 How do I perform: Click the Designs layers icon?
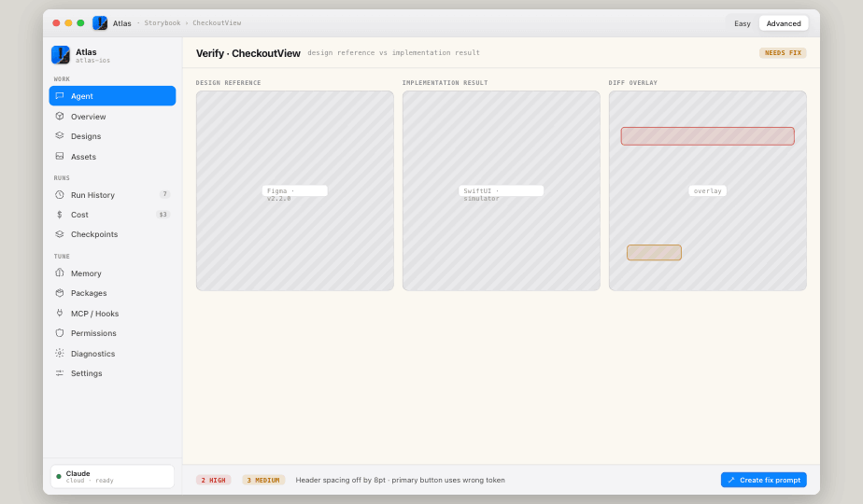coord(60,136)
